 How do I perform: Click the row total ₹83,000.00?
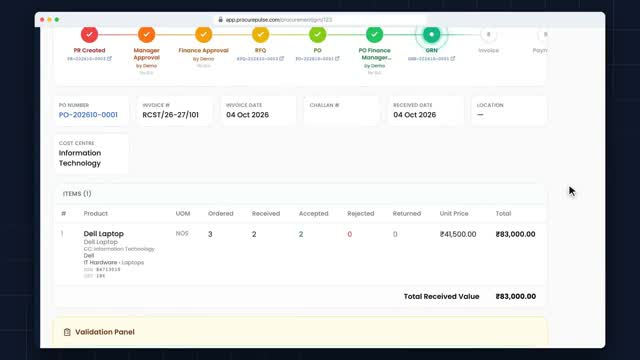tap(516, 234)
